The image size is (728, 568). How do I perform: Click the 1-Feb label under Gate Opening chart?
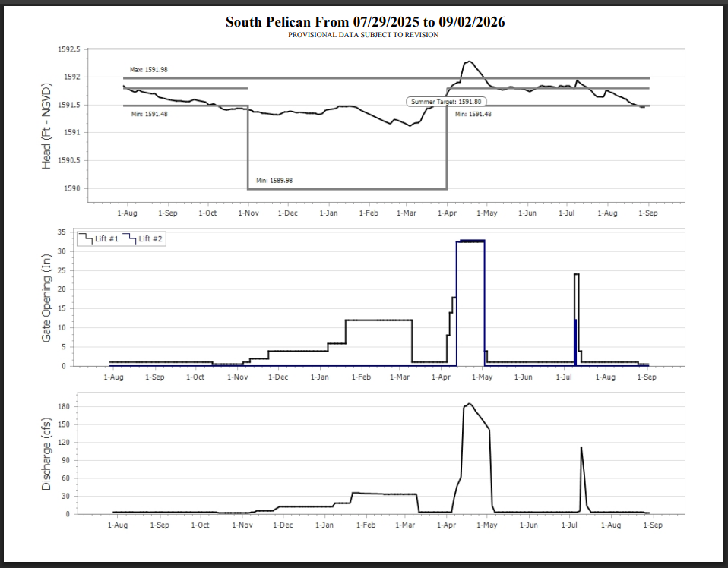[x=361, y=377]
